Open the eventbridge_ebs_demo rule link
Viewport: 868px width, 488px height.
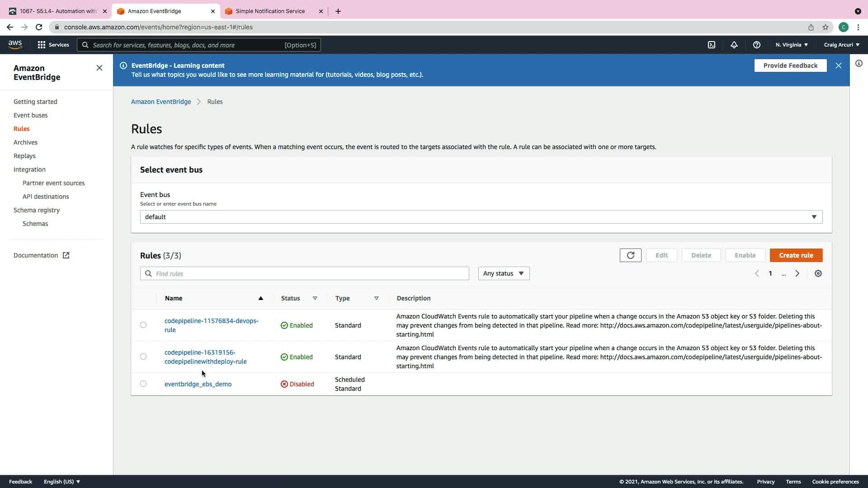pos(198,384)
